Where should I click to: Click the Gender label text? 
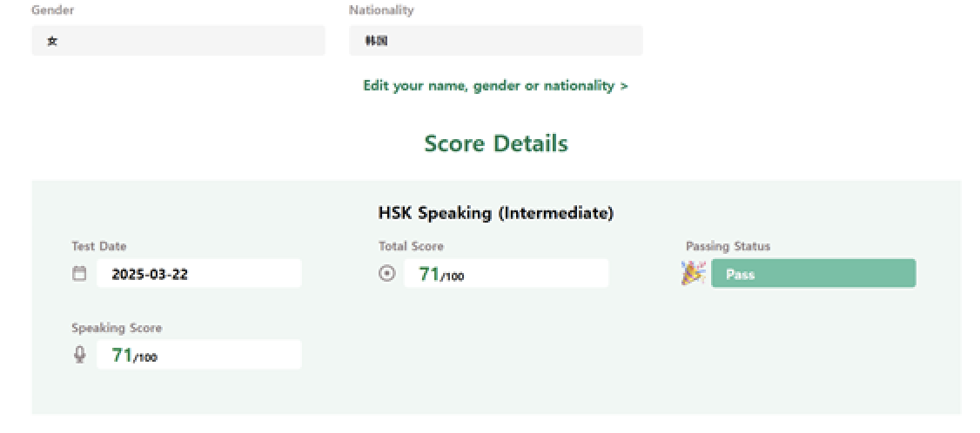51,10
